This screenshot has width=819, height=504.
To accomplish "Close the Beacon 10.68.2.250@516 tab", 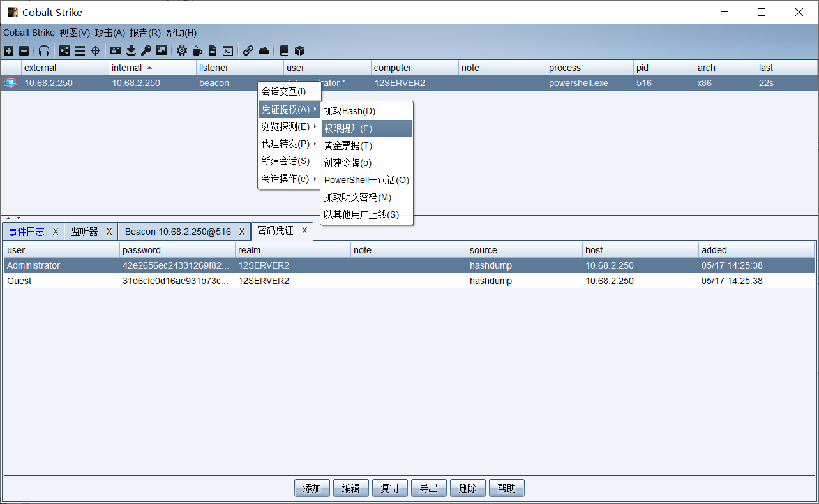I will [x=242, y=232].
